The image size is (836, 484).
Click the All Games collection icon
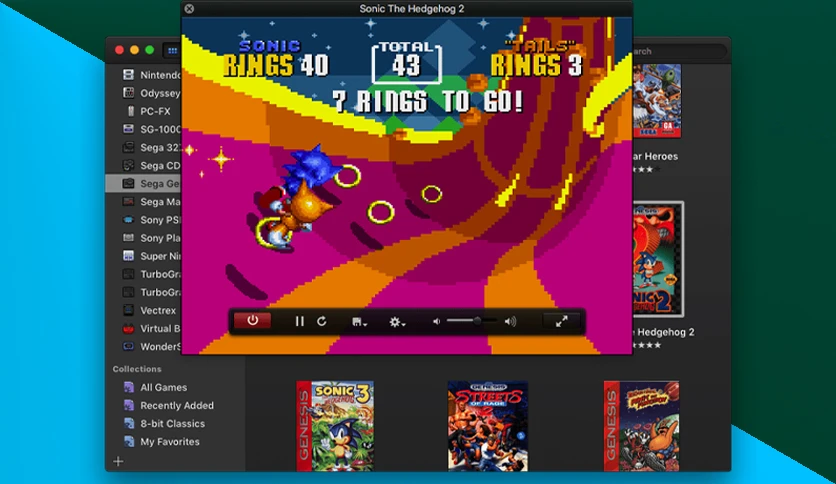coord(128,388)
